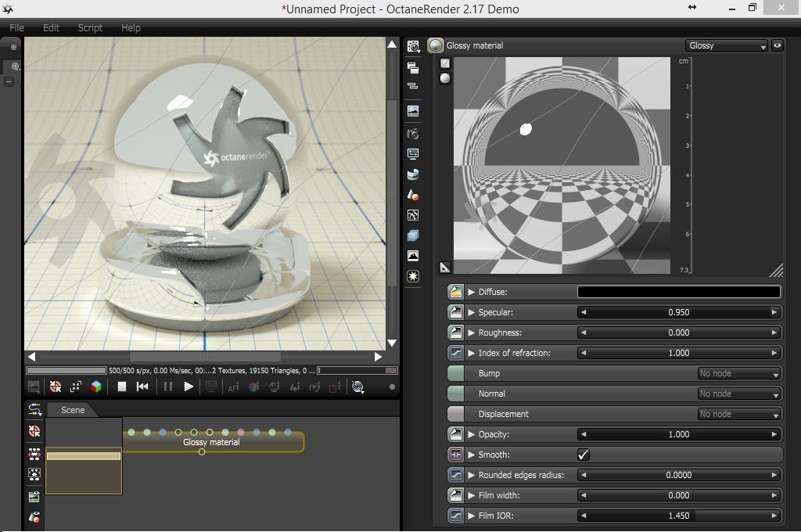Click the cone with eye icon in graph sidebar
Viewport: 801px width, 532px height.
click(x=34, y=517)
